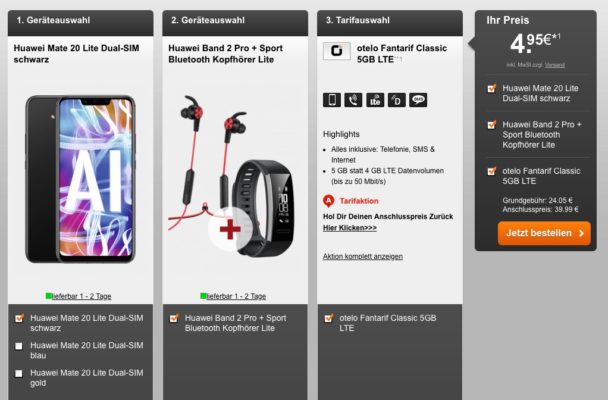Click the otelo provider logo
Viewport: 608px width, 400px height.
tap(337, 51)
